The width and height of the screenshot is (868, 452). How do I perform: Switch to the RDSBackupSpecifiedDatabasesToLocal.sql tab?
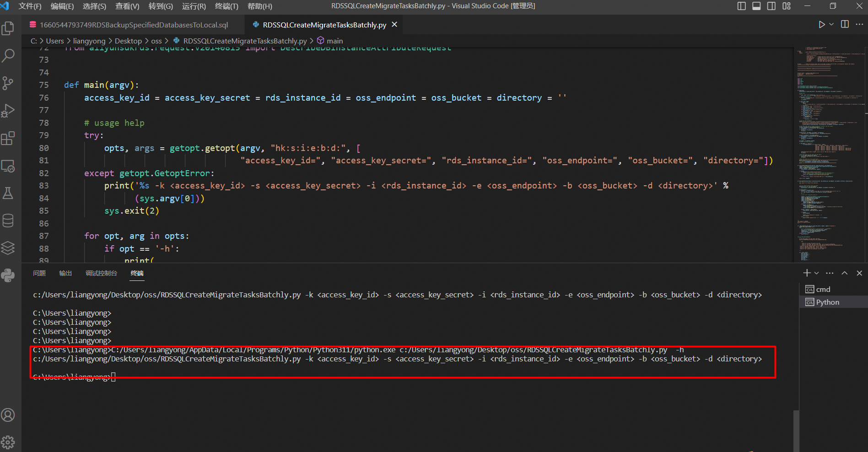point(133,25)
